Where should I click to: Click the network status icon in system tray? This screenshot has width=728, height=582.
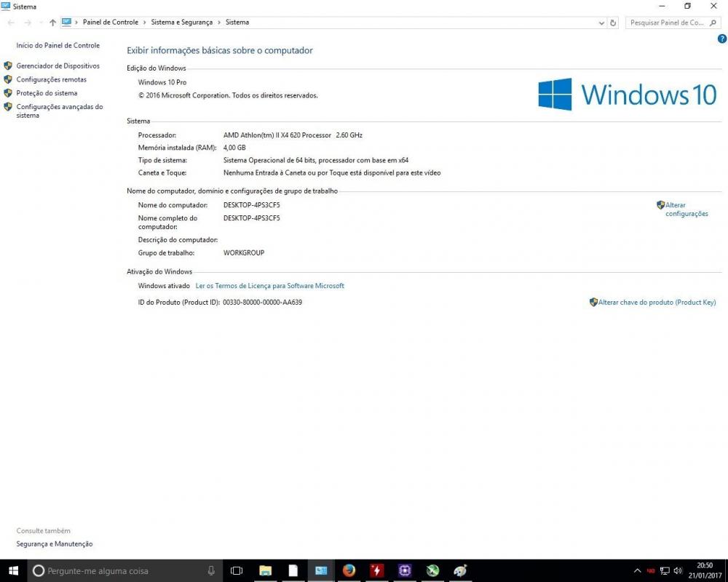coord(664,570)
